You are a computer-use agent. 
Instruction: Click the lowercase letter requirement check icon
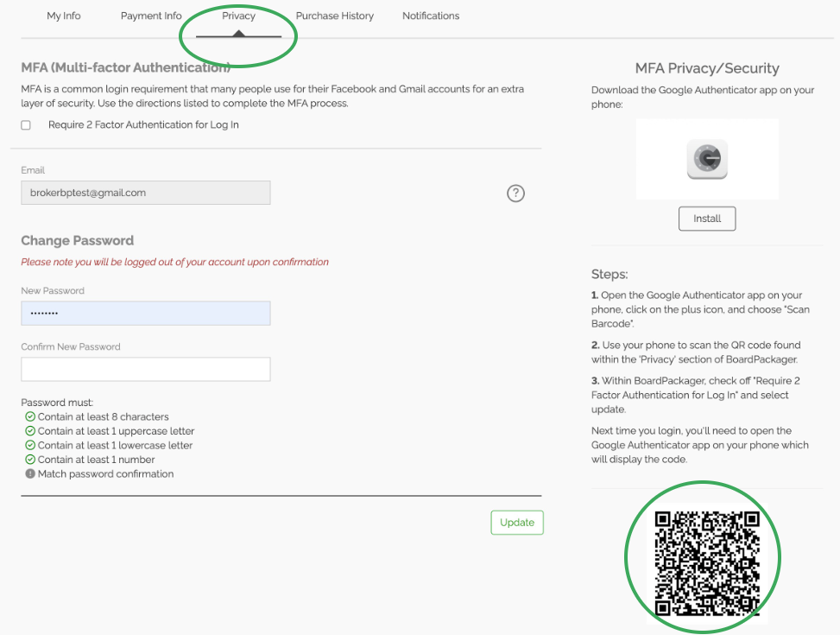[x=30, y=445]
